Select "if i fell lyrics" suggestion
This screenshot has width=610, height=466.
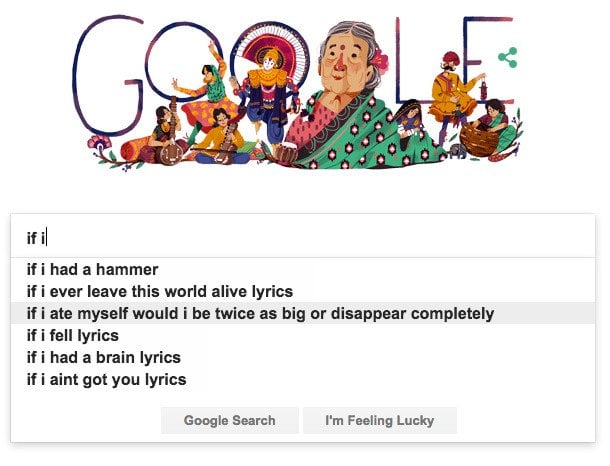point(72,336)
